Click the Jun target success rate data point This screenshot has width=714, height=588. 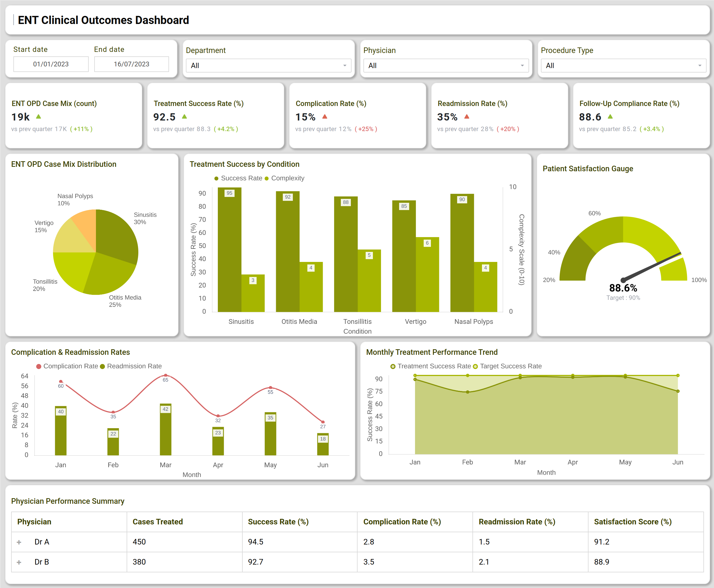point(678,375)
